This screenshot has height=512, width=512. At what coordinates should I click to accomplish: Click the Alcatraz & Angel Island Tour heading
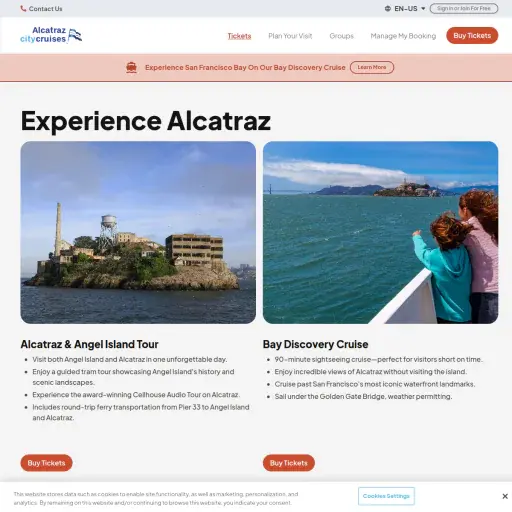click(x=89, y=344)
